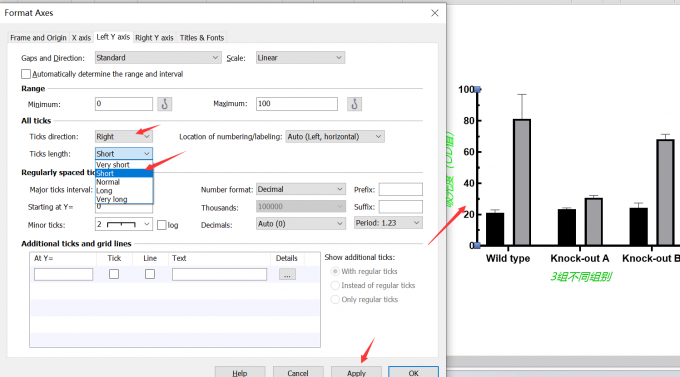Toggle the log minor ticks checkbox

pos(162,225)
